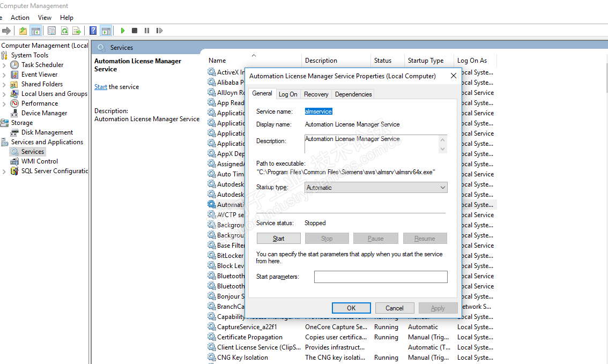Select Services and Applications node
The height and width of the screenshot is (364, 608).
(47, 142)
